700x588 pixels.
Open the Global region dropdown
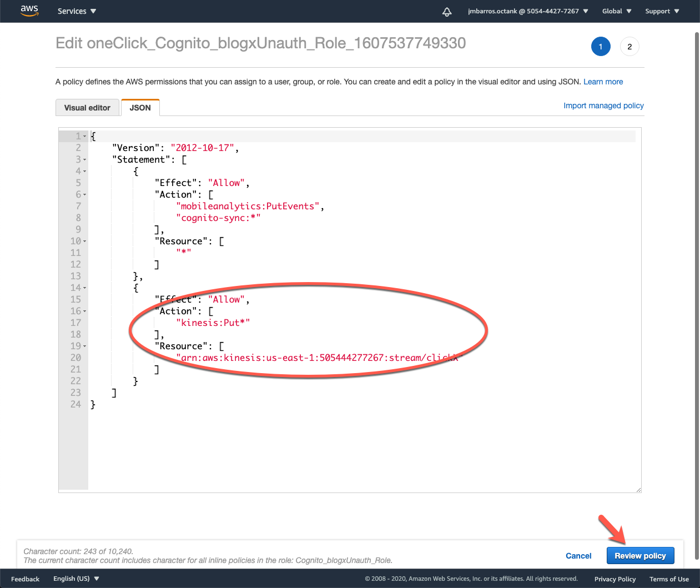pos(617,11)
